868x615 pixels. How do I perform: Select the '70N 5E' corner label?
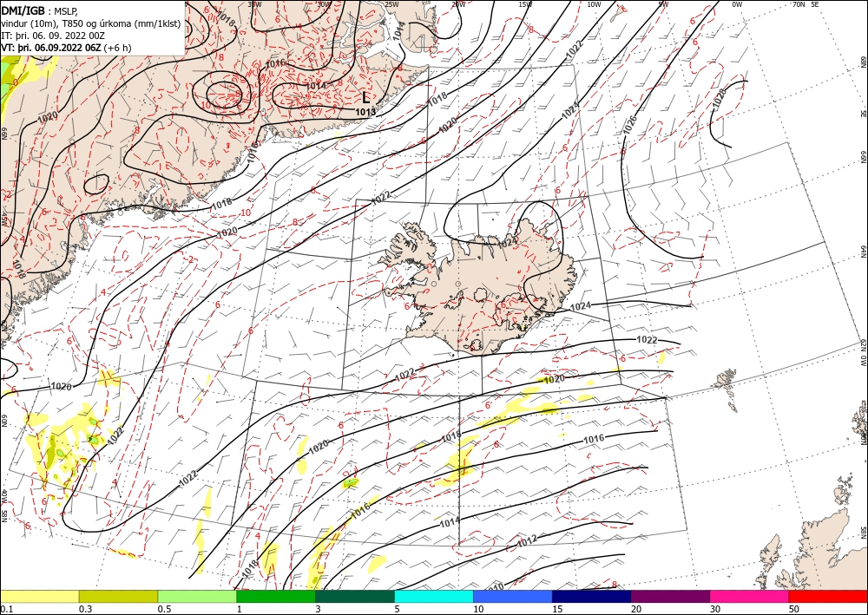click(x=806, y=4)
